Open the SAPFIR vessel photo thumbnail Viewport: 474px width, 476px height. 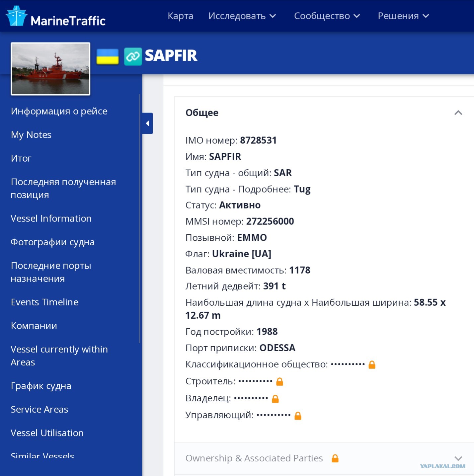pyautogui.click(x=50, y=69)
